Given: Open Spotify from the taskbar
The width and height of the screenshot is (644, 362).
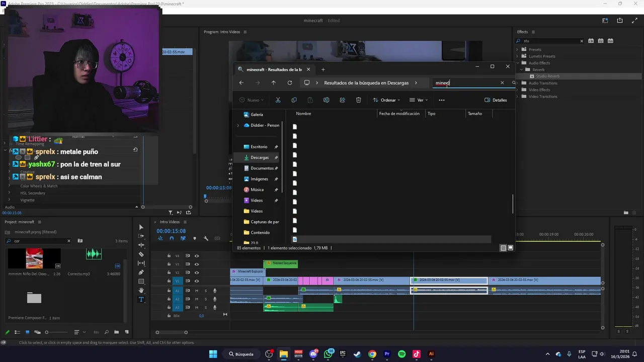Looking at the screenshot, I should (401, 354).
